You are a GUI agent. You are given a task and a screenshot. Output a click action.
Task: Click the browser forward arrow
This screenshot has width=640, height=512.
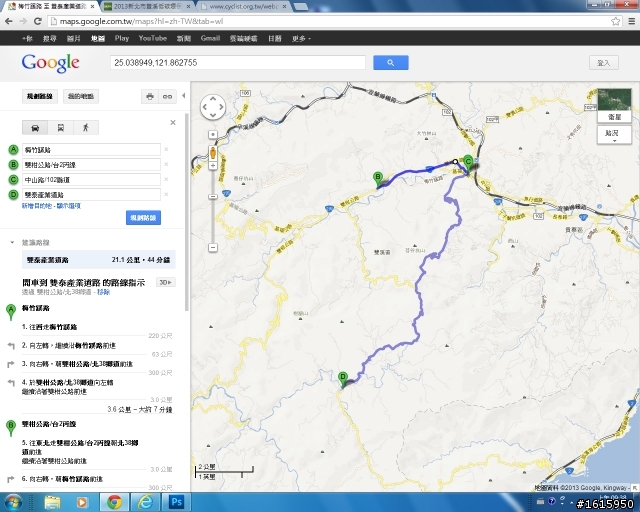23,21
